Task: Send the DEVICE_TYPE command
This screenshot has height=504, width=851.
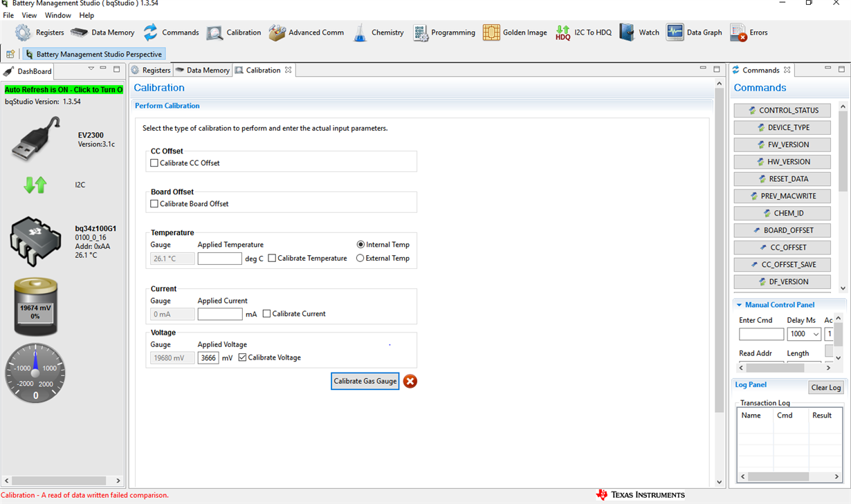Action: click(x=783, y=127)
